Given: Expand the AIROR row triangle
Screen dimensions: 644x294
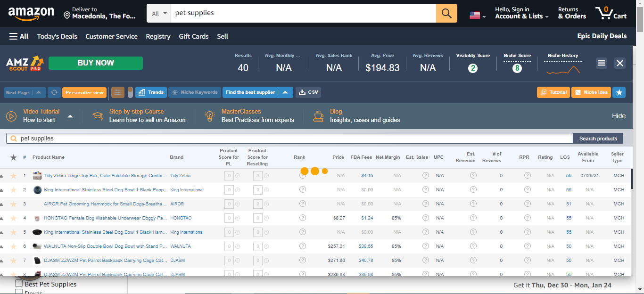Looking at the screenshot, I should pyautogui.click(x=1, y=204).
